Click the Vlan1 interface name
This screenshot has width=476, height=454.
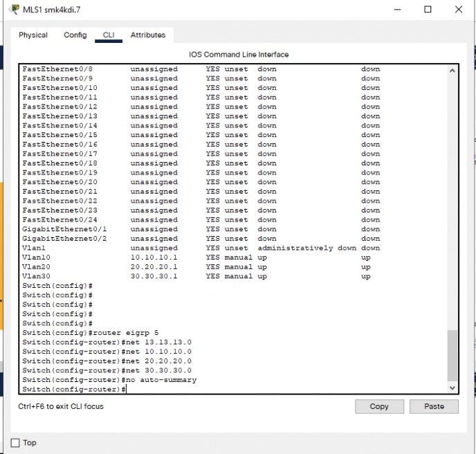(x=34, y=248)
